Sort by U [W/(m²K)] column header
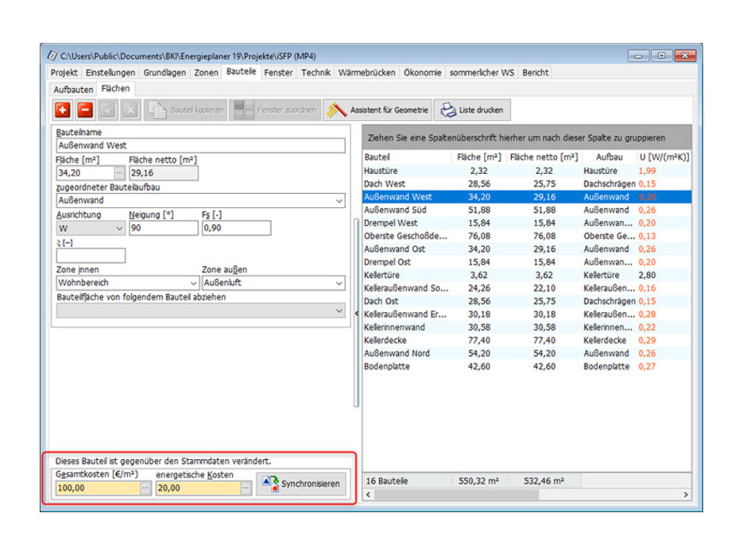Viewport: 747px width, 560px height. pyautogui.click(x=664, y=157)
